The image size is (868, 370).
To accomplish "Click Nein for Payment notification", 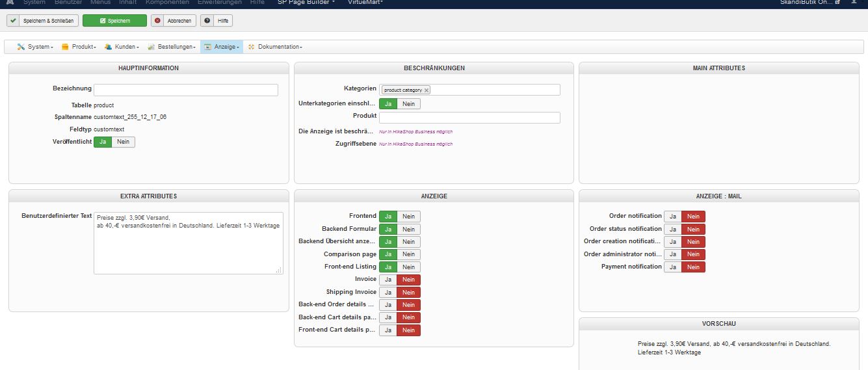I will point(694,267).
